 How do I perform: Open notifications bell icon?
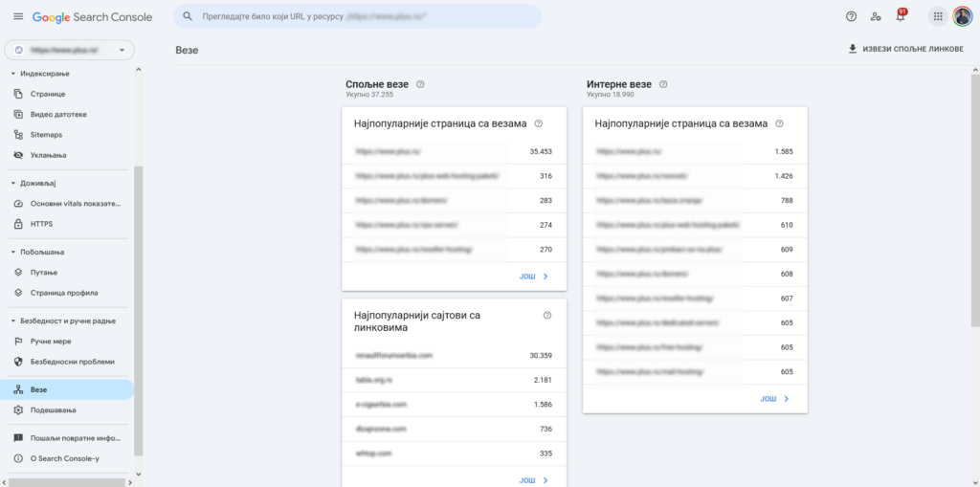[x=900, y=16]
